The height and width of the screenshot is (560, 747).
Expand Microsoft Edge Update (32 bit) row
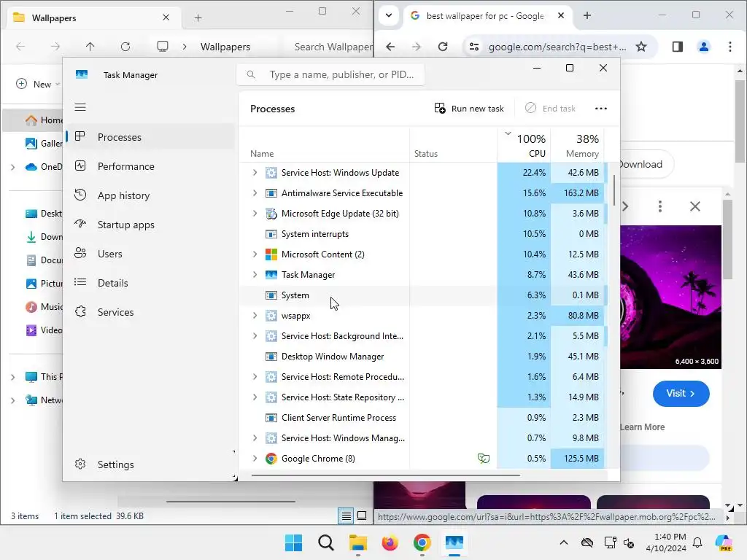255,214
